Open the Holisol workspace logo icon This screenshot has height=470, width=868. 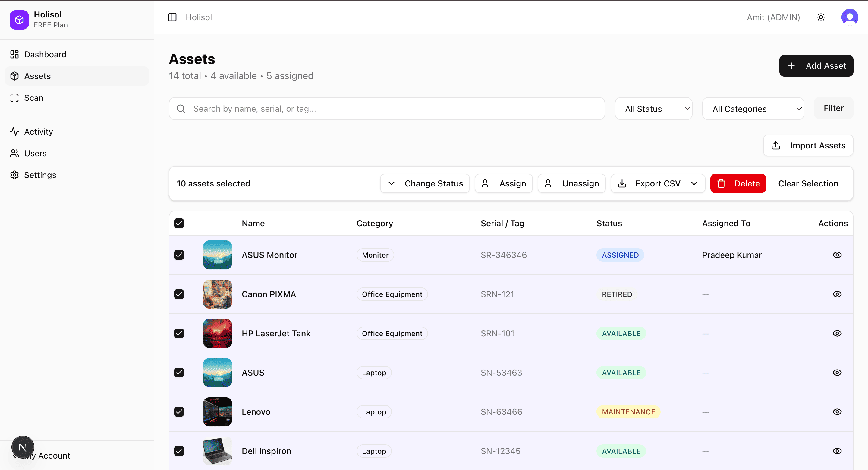coord(19,20)
